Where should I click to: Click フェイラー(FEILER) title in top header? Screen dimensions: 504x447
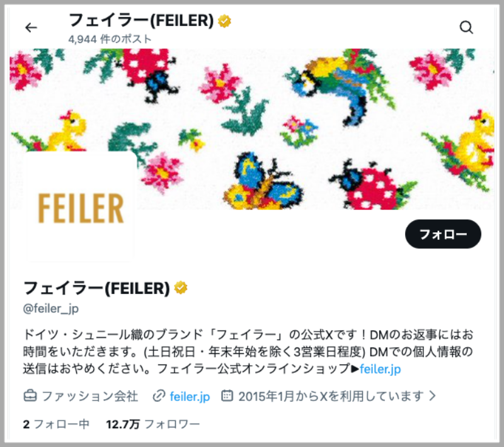(141, 21)
